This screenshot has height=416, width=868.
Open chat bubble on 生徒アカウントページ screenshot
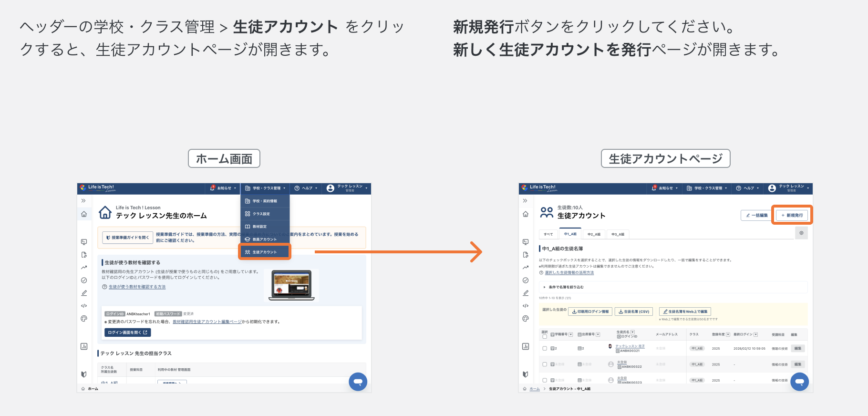pos(799,382)
